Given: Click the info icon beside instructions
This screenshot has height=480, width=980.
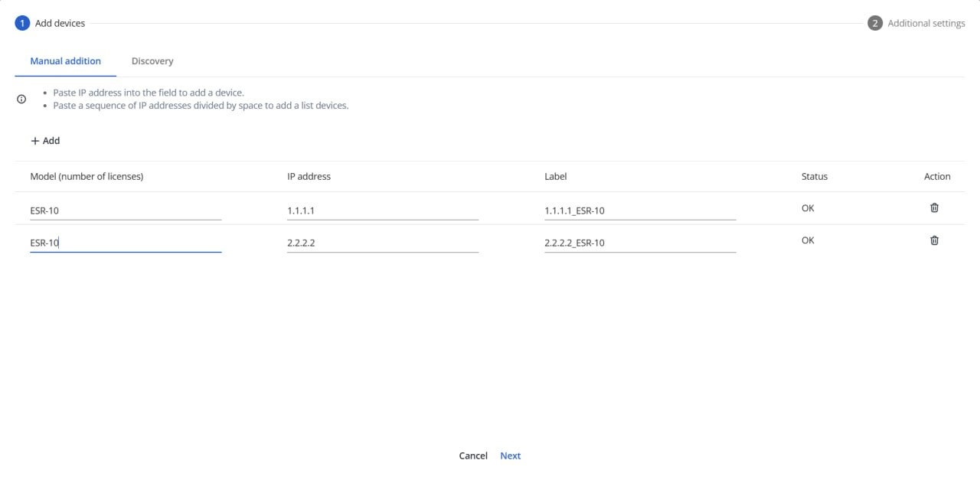Looking at the screenshot, I should (21, 99).
